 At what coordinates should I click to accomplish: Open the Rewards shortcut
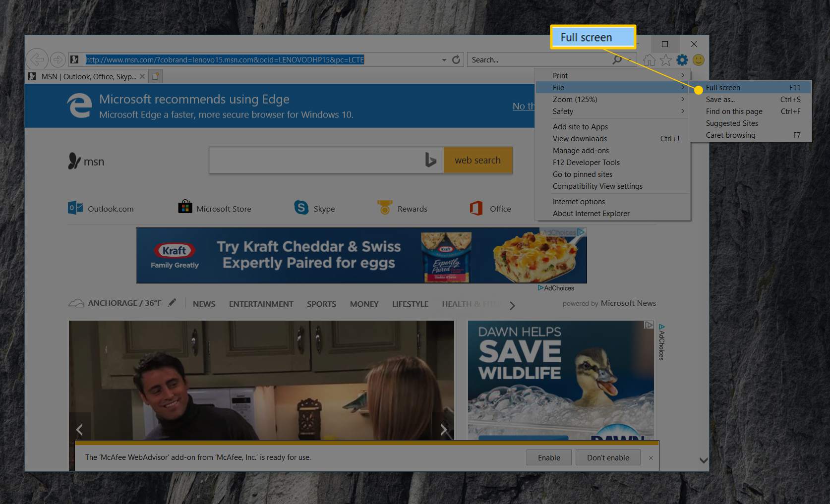[402, 208]
